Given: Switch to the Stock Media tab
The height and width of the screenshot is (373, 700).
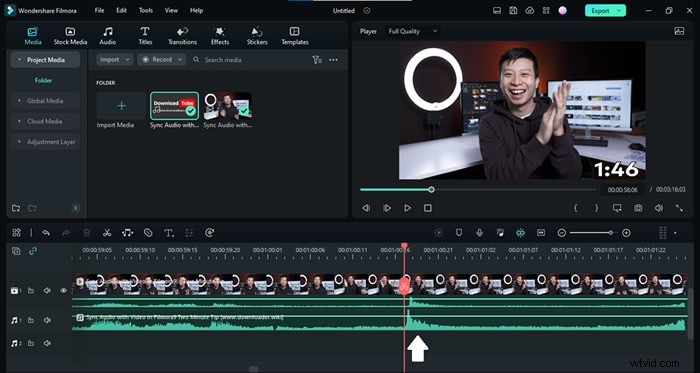Looking at the screenshot, I should (x=70, y=36).
